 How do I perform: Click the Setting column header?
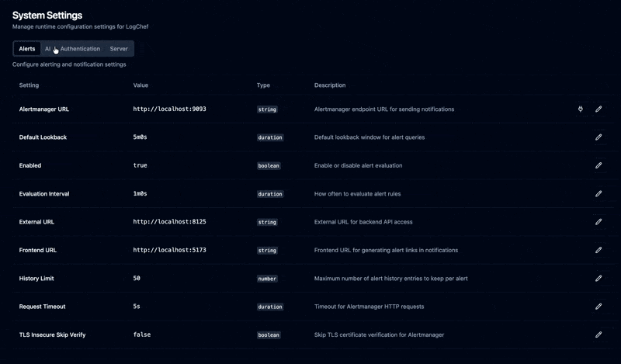[x=29, y=85]
